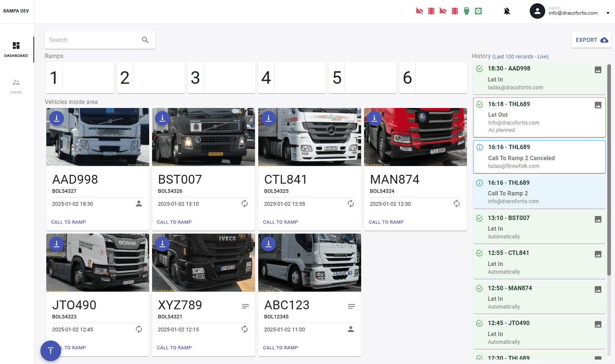The height and width of the screenshot is (364, 615).
Task: Open the Dashboard section in sidebar
Action: coord(16,50)
